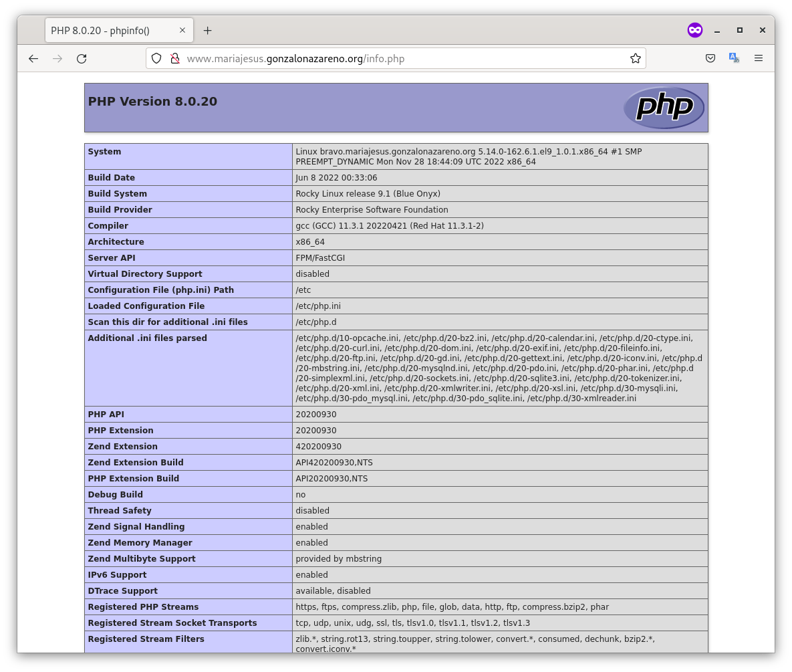Reload the current page
The width and height of the screenshot is (792, 672).
pos(82,59)
